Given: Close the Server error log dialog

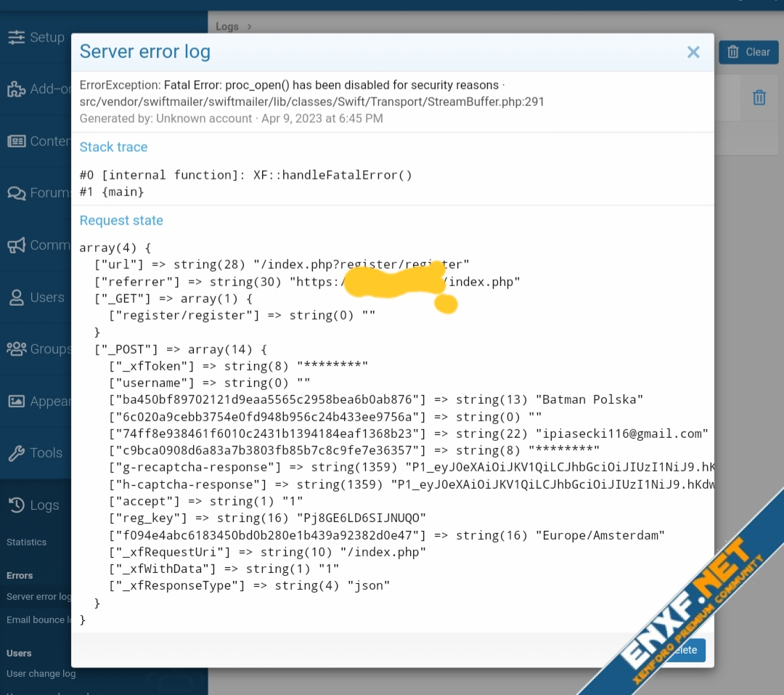Looking at the screenshot, I should [693, 52].
